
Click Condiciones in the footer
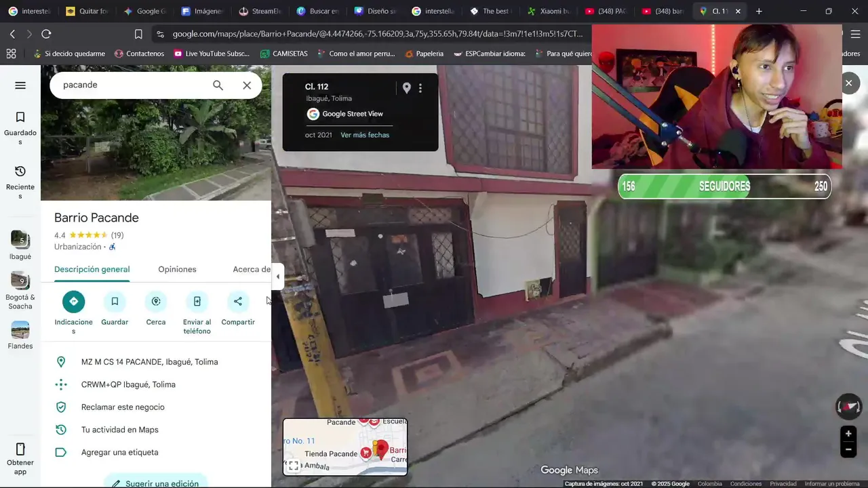pyautogui.click(x=746, y=484)
